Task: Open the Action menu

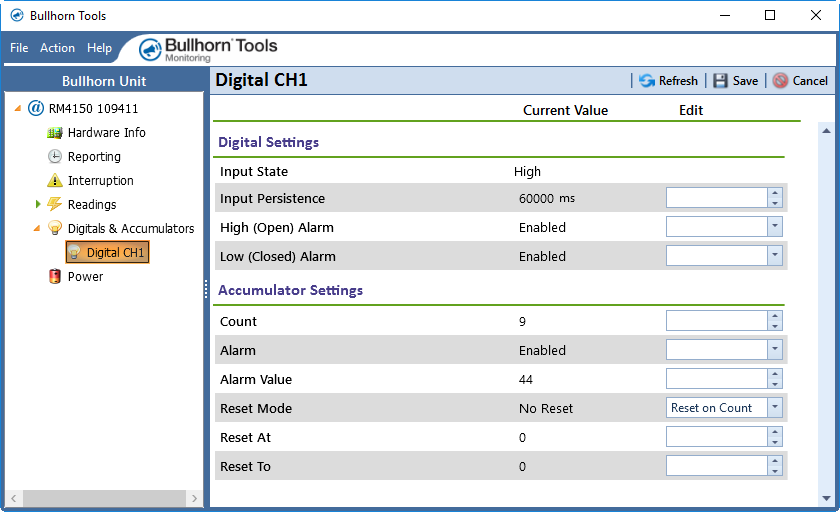Action: click(x=57, y=48)
